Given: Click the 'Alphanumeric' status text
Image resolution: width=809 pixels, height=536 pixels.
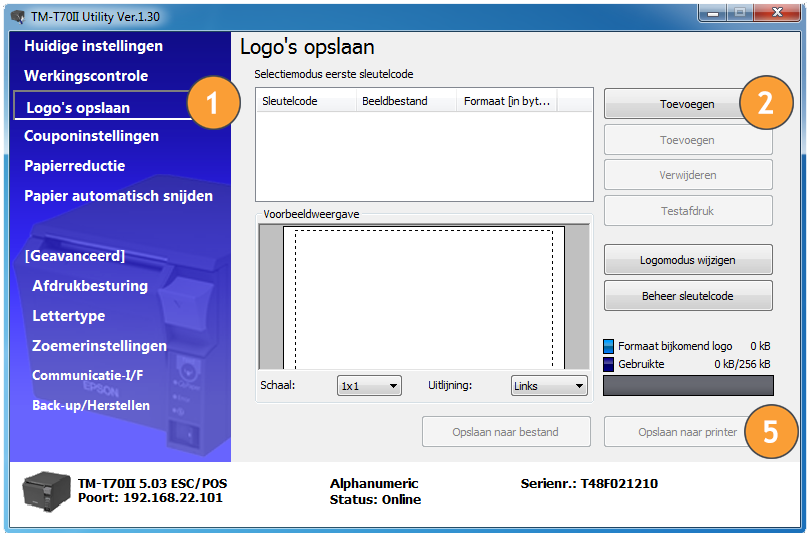Looking at the screenshot, I should click(374, 483).
